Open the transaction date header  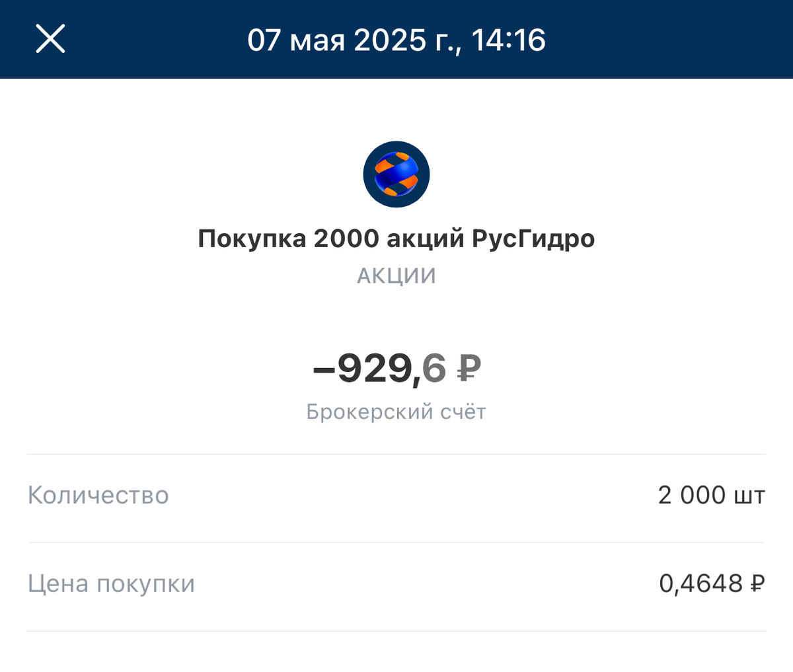[397, 40]
